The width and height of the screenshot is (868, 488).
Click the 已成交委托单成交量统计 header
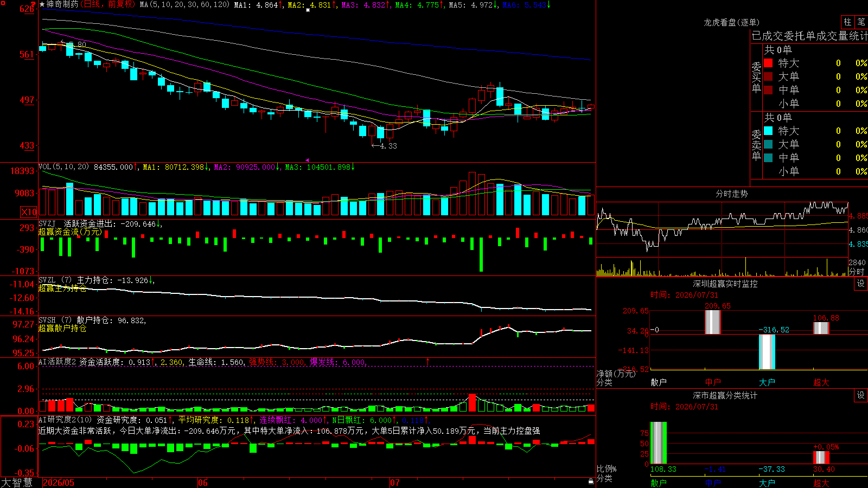click(x=809, y=36)
